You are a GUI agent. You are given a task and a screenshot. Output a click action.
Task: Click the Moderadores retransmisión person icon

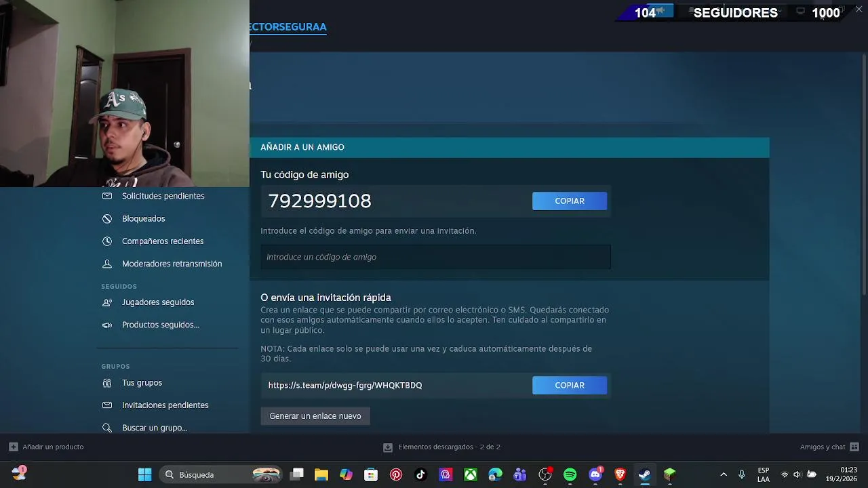107,264
